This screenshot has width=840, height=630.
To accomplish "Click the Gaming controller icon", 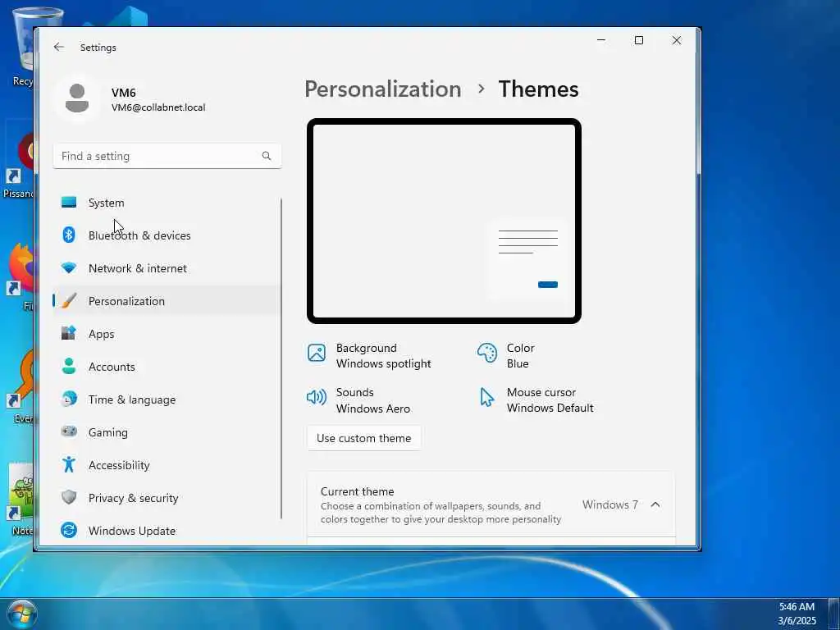I will coord(69,431).
